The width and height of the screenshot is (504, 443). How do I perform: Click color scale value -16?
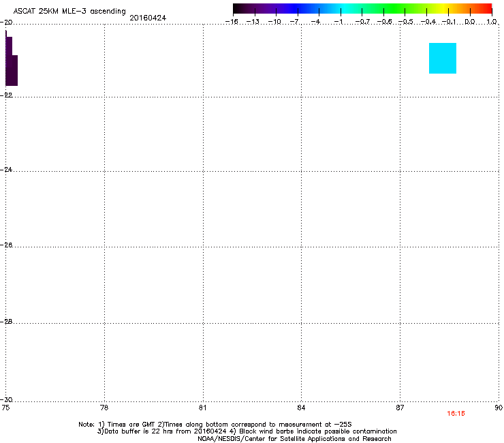[x=232, y=22]
